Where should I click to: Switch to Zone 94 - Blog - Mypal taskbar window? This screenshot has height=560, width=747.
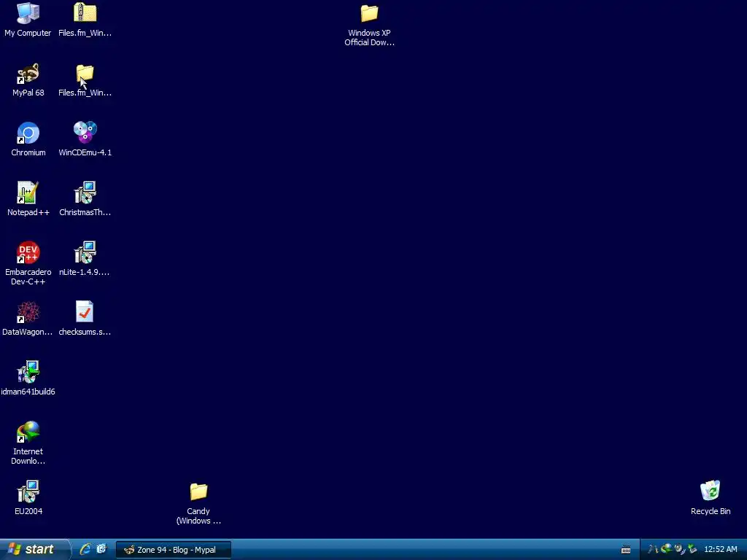coord(174,550)
